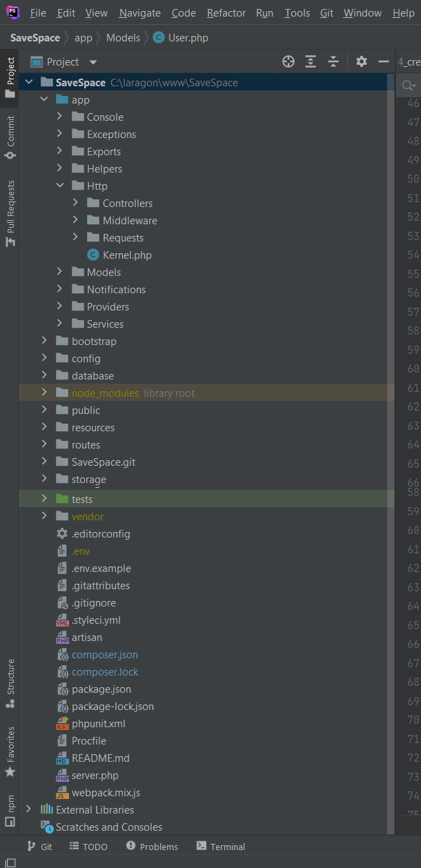This screenshot has width=421, height=868.
Task: Open Project panel settings gear
Action: point(362,62)
